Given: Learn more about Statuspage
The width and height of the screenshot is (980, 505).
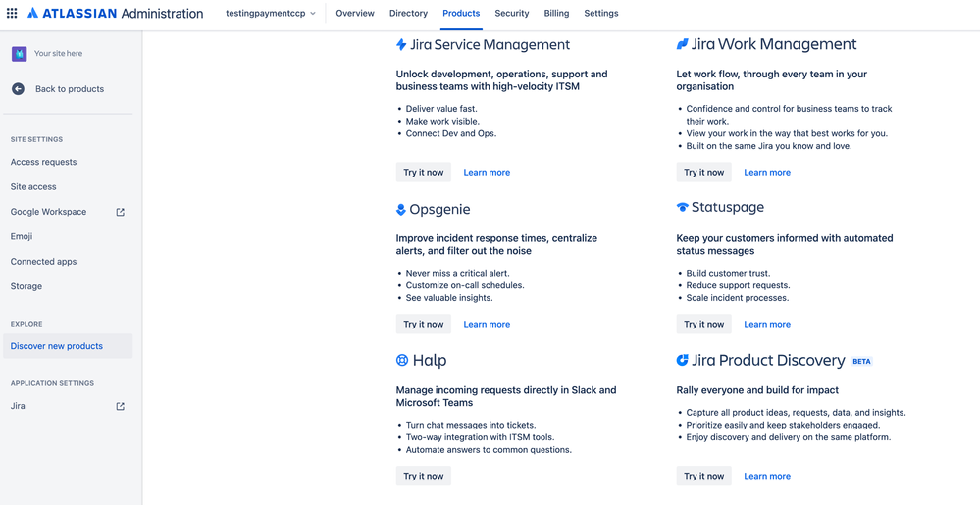Looking at the screenshot, I should [767, 325].
